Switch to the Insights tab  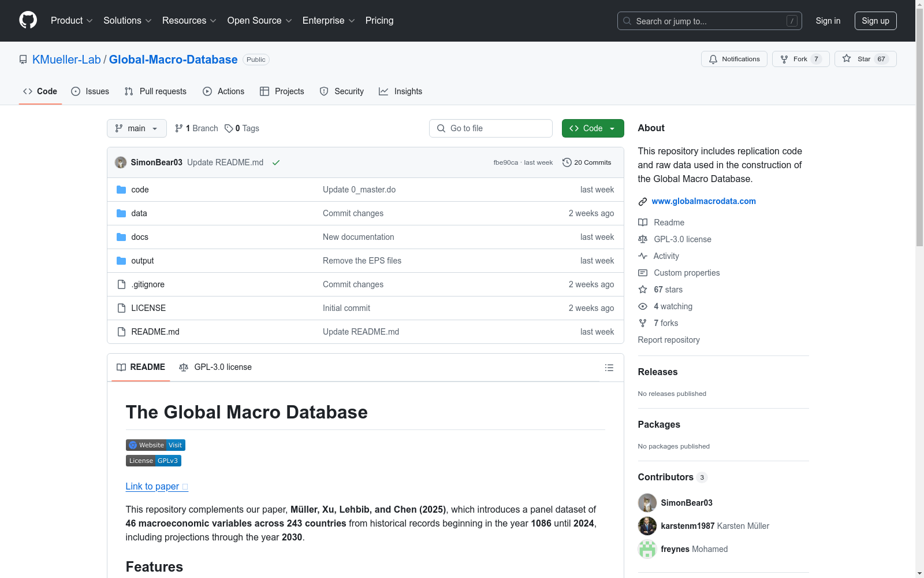[x=401, y=91]
